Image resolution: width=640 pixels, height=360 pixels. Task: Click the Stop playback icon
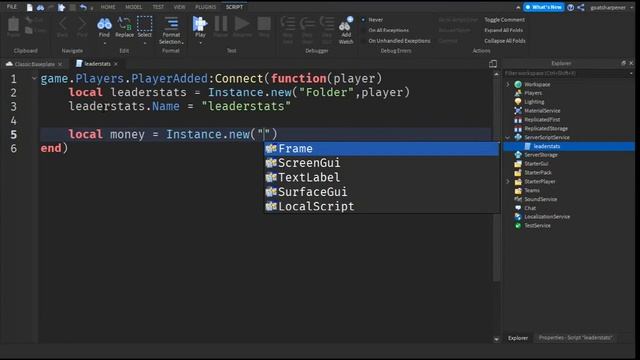[264, 24]
